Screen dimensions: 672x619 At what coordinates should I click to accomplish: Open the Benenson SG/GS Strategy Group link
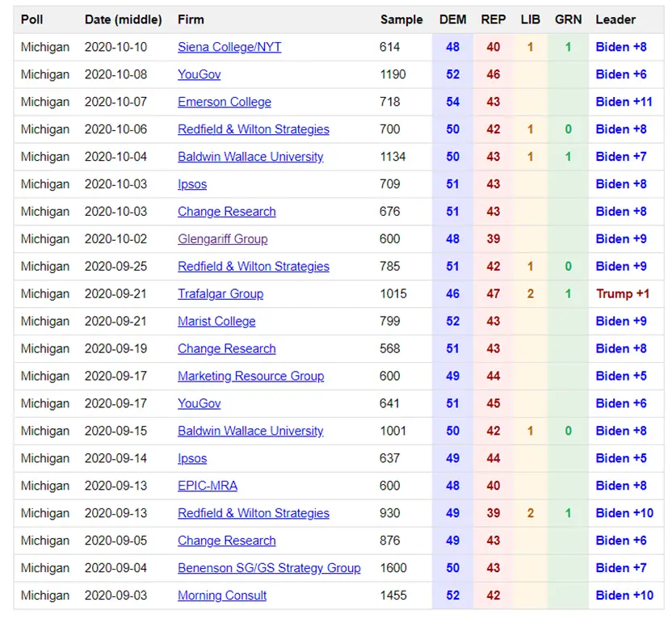tap(269, 568)
